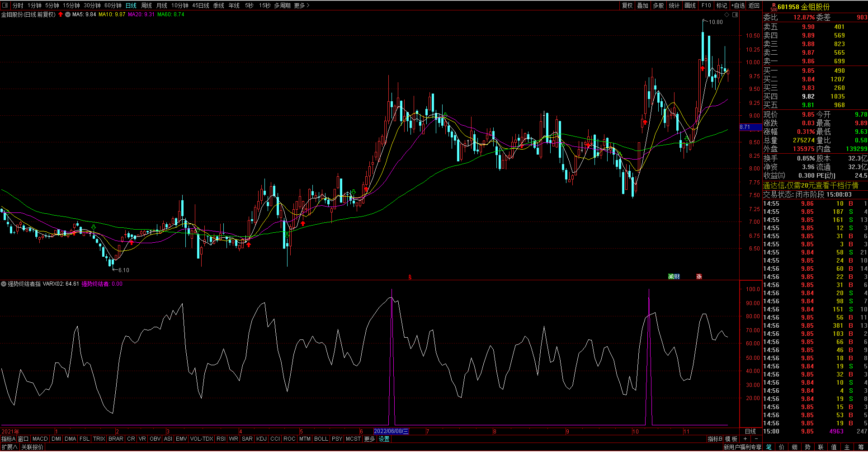
Task: Select the 联 linked tab
Action: [821, 447]
